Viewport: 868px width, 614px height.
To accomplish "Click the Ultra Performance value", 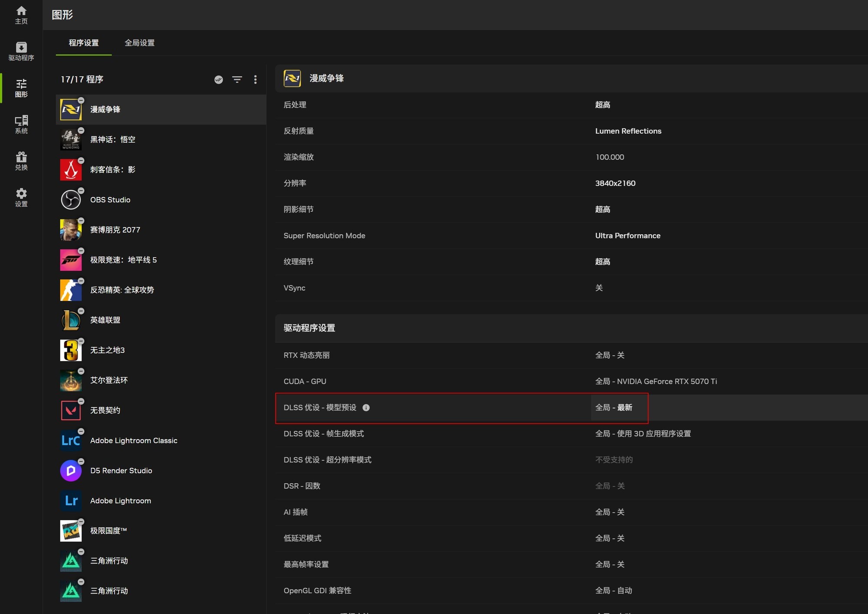I will (x=628, y=236).
